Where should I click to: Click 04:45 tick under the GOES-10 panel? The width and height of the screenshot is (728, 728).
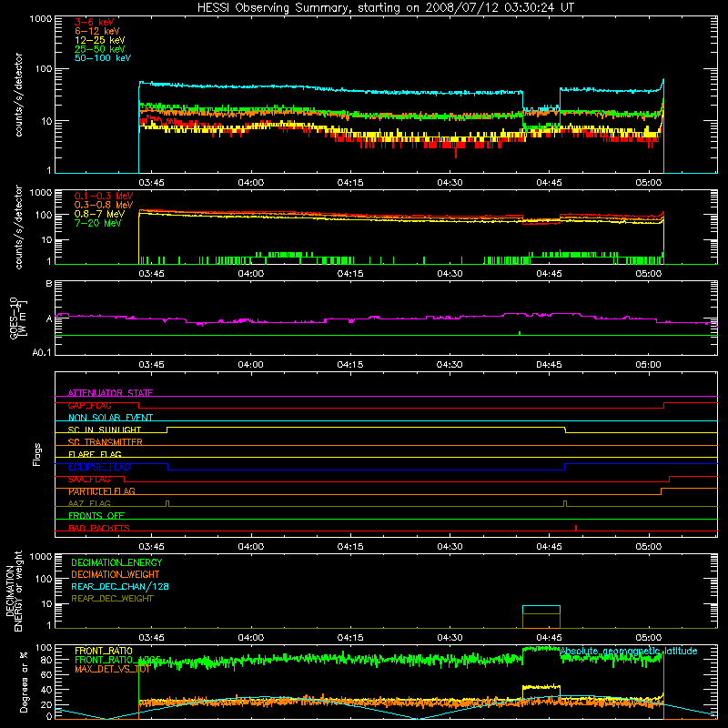[549, 365]
